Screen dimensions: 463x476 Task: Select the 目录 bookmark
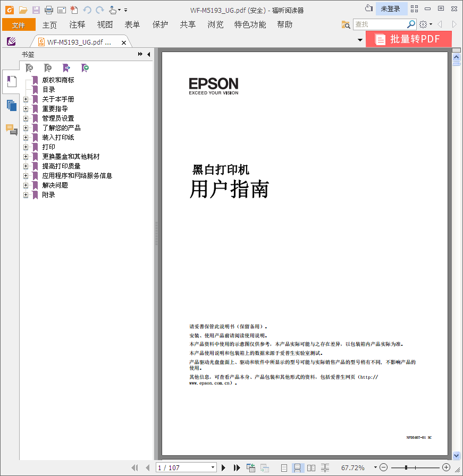(48, 90)
